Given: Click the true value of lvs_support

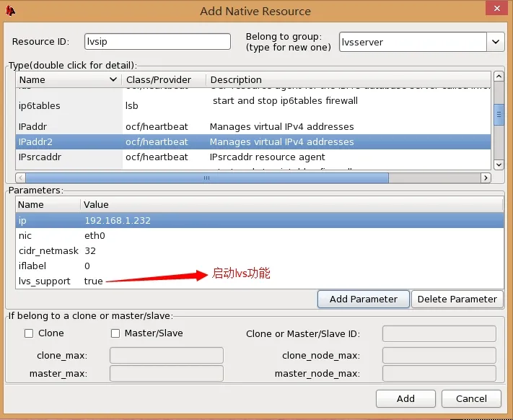Looking at the screenshot, I should tap(94, 281).
